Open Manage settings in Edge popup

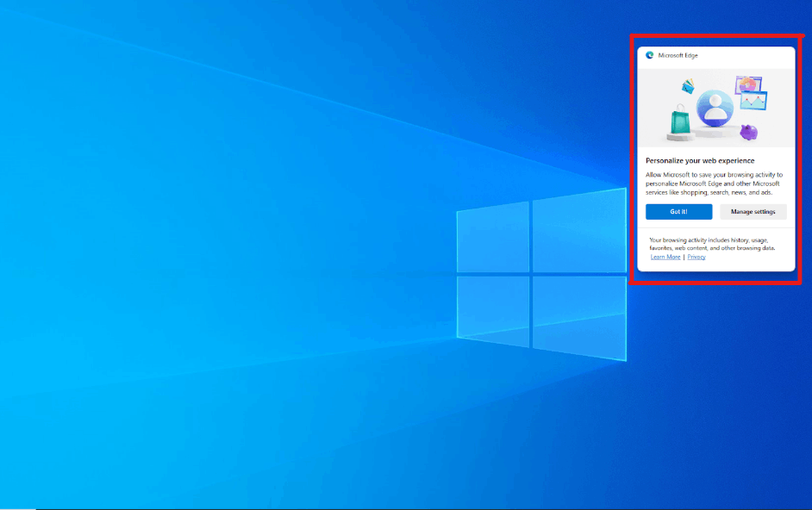coord(753,212)
